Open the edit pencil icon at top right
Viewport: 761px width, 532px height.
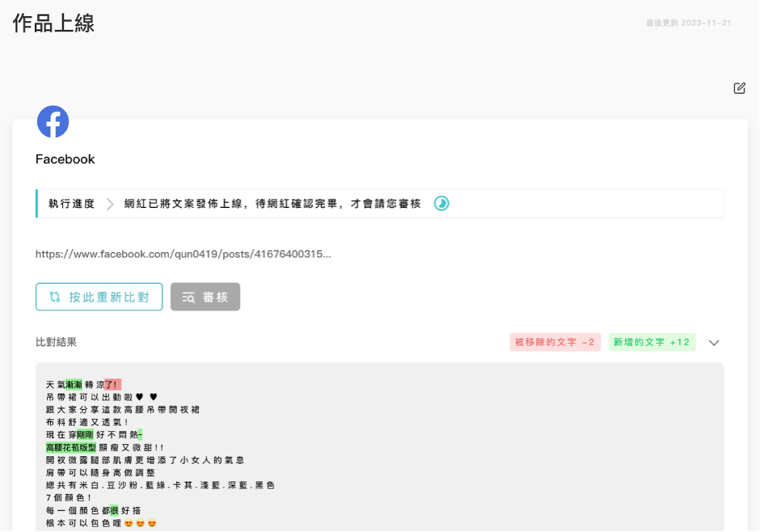pyautogui.click(x=738, y=89)
